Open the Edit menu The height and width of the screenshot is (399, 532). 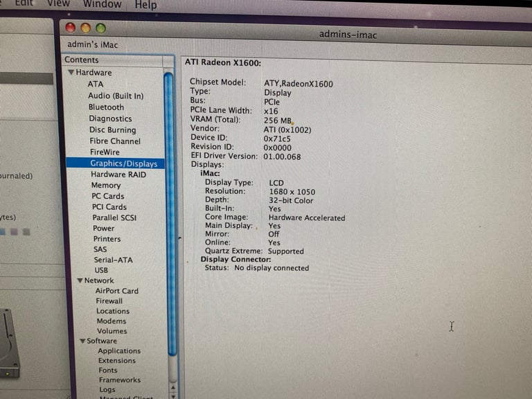click(24, 3)
